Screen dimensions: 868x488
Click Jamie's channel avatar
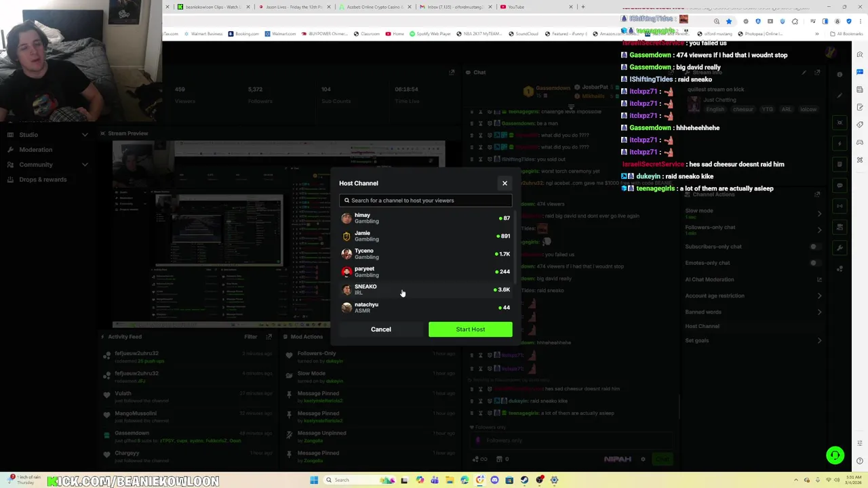(x=347, y=236)
